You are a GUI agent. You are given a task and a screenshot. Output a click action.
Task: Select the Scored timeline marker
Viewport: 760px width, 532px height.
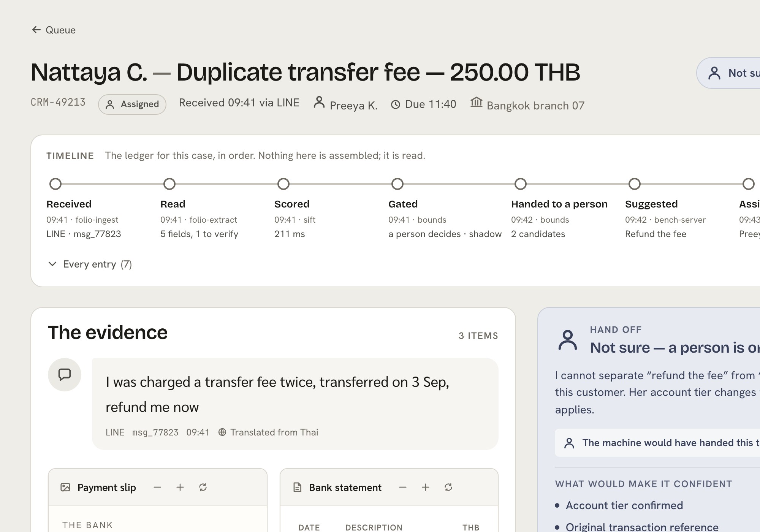pyautogui.click(x=283, y=184)
